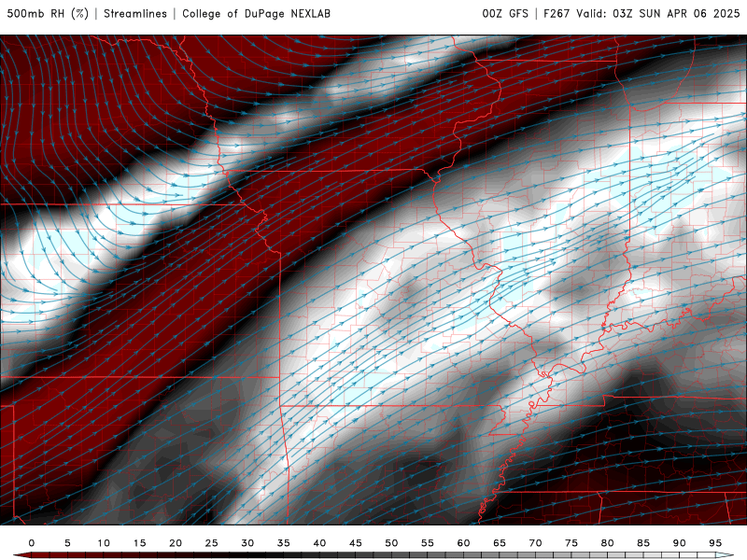Click the "50" color scale label
The height and width of the screenshot is (560, 747).
pyautogui.click(x=391, y=543)
